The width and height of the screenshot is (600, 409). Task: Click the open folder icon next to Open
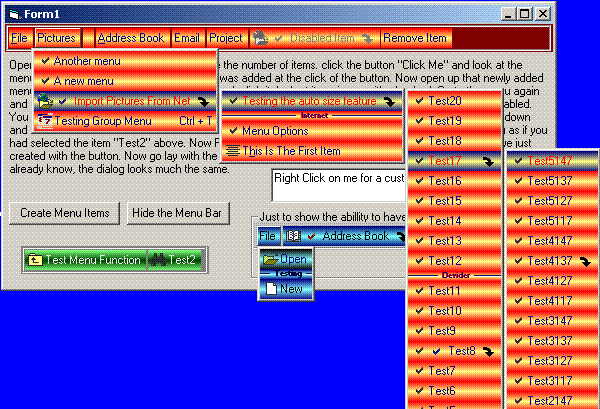pyautogui.click(x=271, y=259)
